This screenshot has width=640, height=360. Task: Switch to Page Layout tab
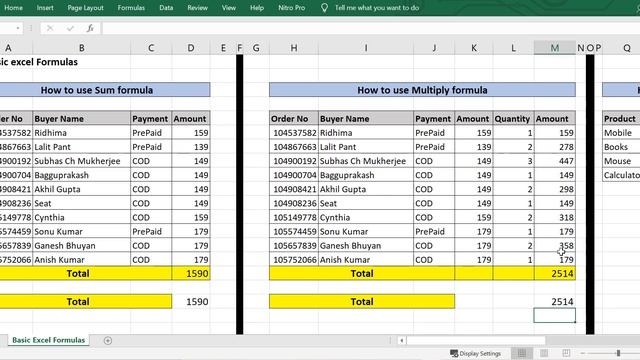[85, 8]
